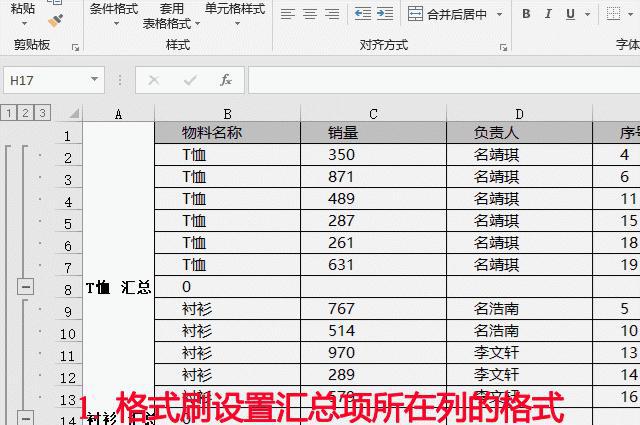Screen dimensions: 640x425
Task: Toggle italic formatting
Action: 548,14
